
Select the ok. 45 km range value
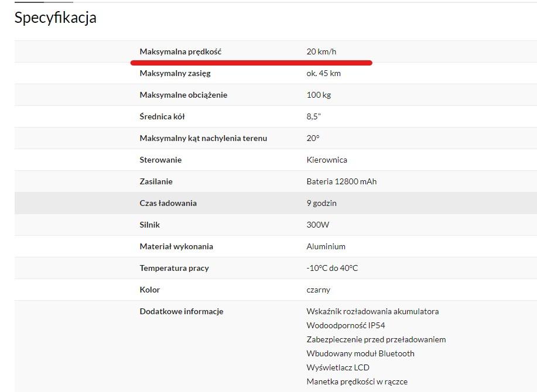pos(323,73)
